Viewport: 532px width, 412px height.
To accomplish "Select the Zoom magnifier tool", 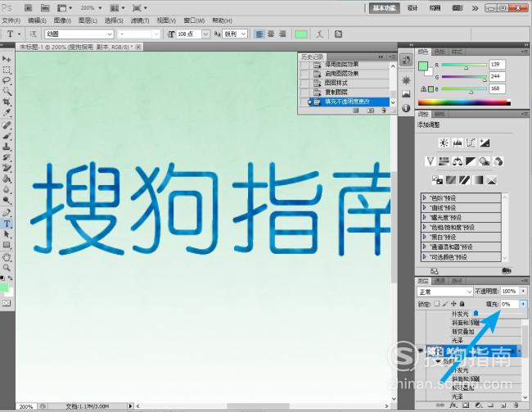I will click(x=7, y=268).
